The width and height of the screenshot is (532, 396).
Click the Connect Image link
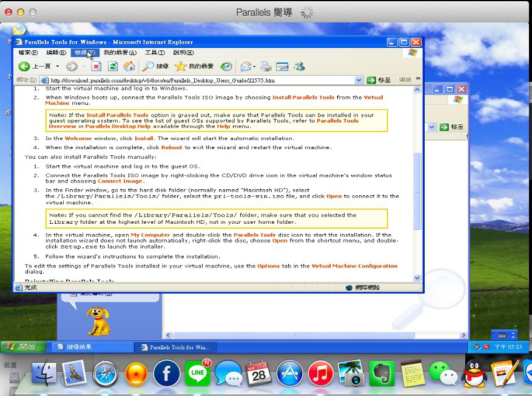coord(120,181)
